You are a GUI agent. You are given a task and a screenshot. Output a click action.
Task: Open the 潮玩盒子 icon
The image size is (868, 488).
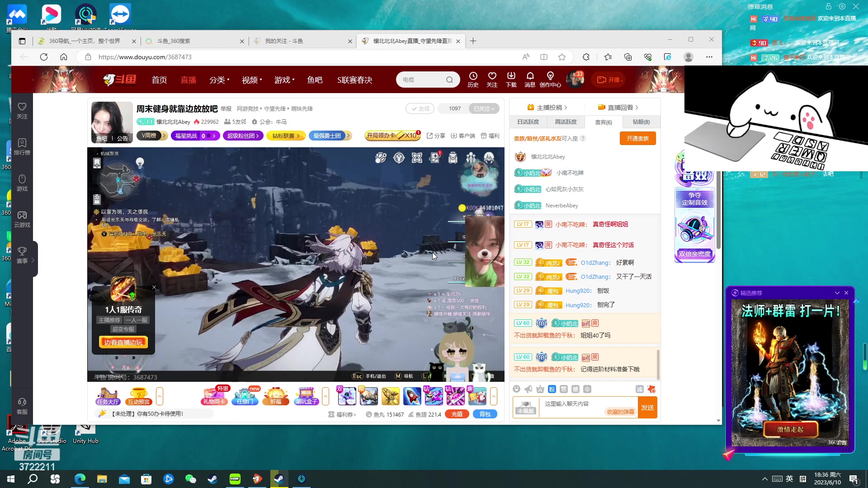307,396
